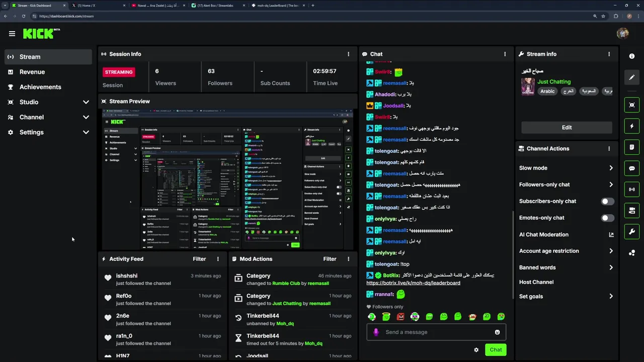The height and width of the screenshot is (362, 644).
Task: Open Followers-only chat options chevron
Action: click(x=611, y=185)
